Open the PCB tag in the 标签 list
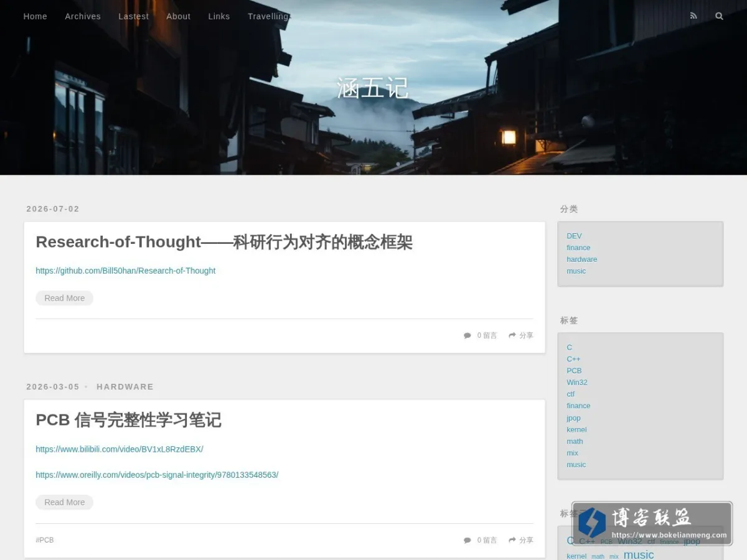 pos(574,371)
